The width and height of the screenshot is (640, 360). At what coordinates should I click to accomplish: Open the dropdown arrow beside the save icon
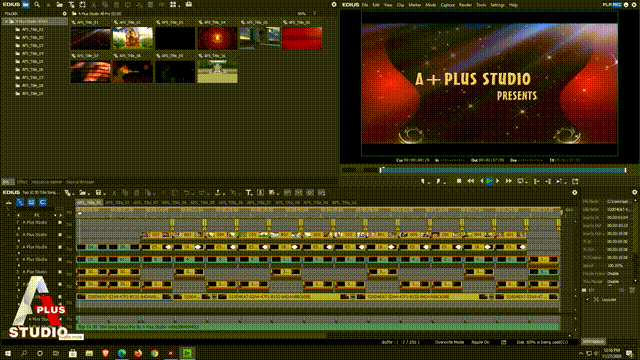coord(104,193)
